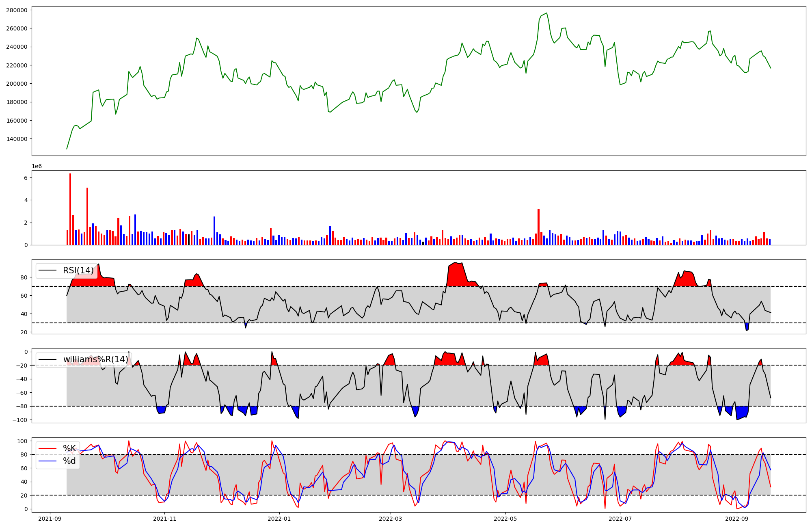Click the 2021-09 x-axis date label
This screenshot has width=812, height=528.
click(x=50, y=519)
